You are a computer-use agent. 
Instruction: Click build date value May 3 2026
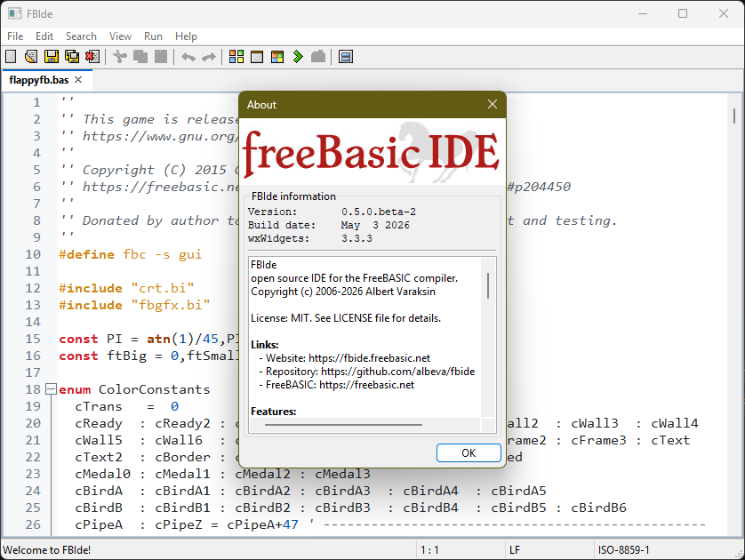coord(375,225)
